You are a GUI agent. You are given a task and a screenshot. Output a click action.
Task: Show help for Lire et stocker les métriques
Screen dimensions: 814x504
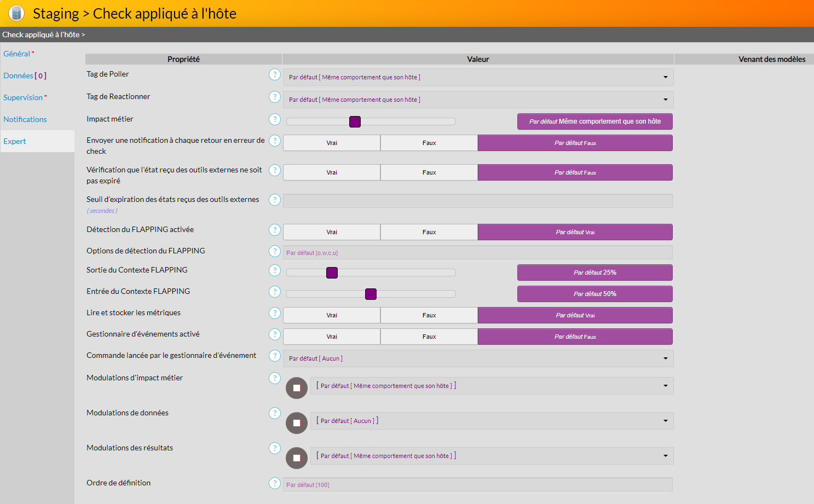coord(275,313)
